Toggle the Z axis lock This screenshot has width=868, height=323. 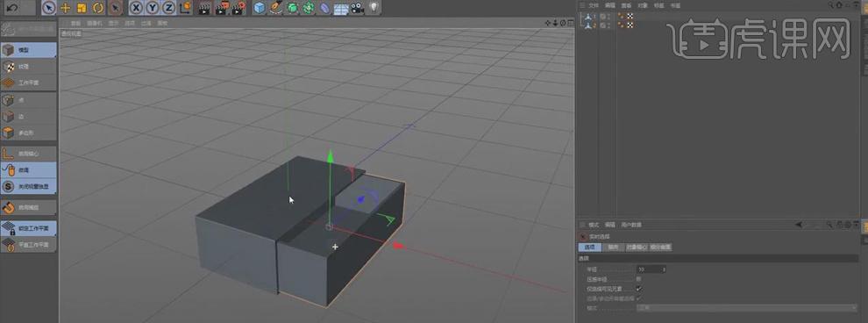[x=168, y=8]
